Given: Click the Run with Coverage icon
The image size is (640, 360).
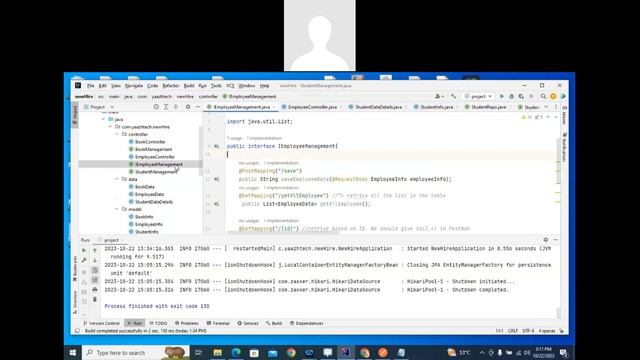Looking at the screenshot, I should 521,96.
